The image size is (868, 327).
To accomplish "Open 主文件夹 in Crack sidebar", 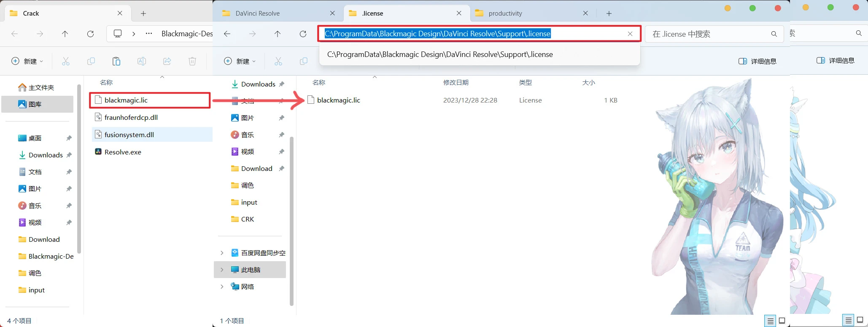I will [x=37, y=87].
